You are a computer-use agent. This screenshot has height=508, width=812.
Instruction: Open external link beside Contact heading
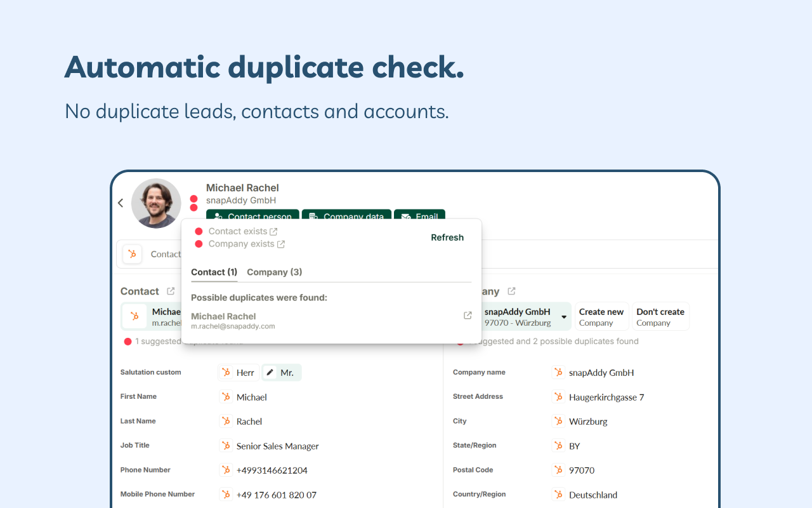click(x=171, y=291)
